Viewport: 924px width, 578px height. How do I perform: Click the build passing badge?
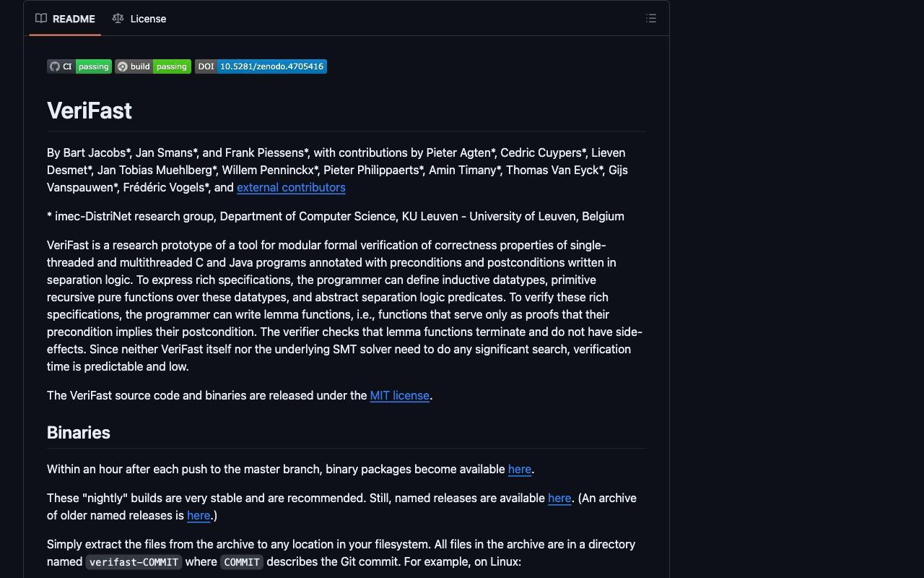pyautogui.click(x=153, y=66)
